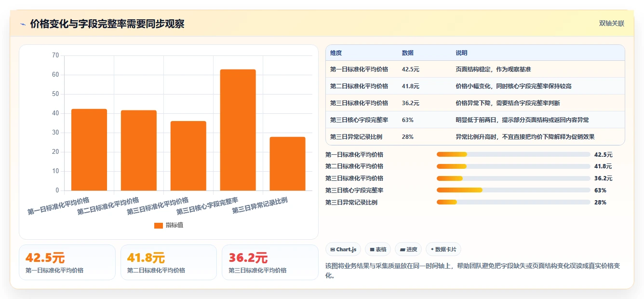Click table cell 价格异常下降，需要结合字段完整率判断
Viewport: 644px width, 299px height.
point(508,103)
